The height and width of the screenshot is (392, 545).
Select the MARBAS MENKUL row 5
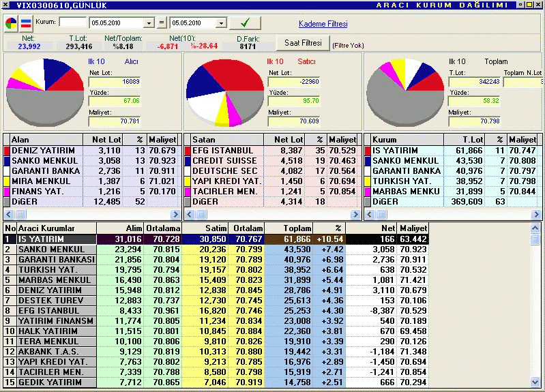[216, 280]
